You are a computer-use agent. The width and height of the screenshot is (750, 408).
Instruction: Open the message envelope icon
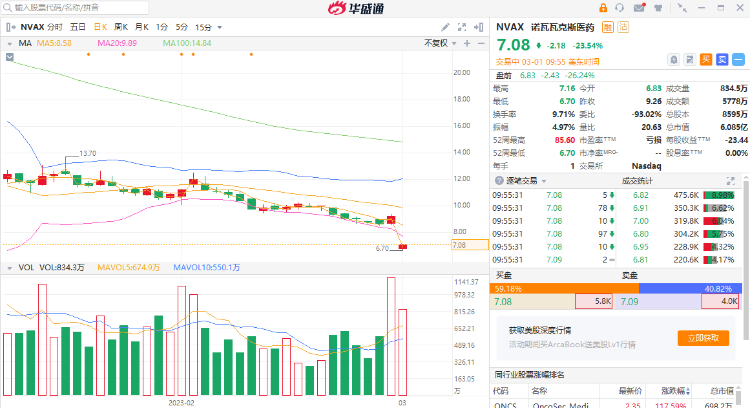pyautogui.click(x=640, y=8)
